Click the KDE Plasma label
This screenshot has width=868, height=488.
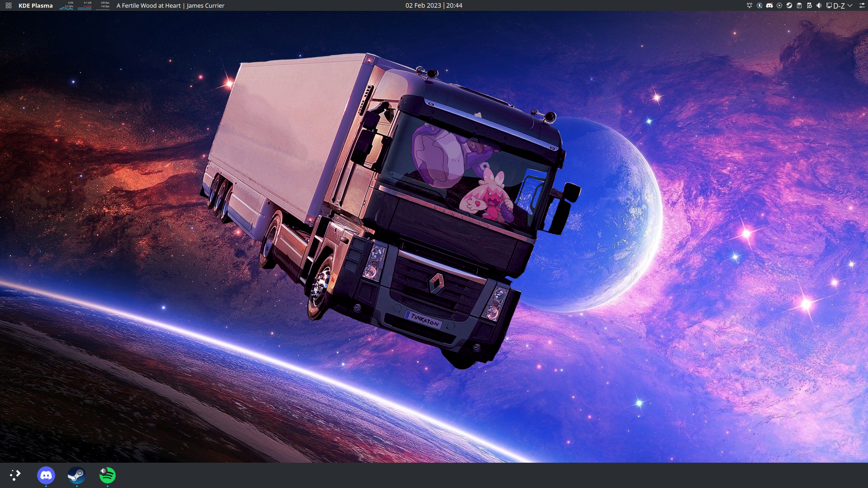36,5
